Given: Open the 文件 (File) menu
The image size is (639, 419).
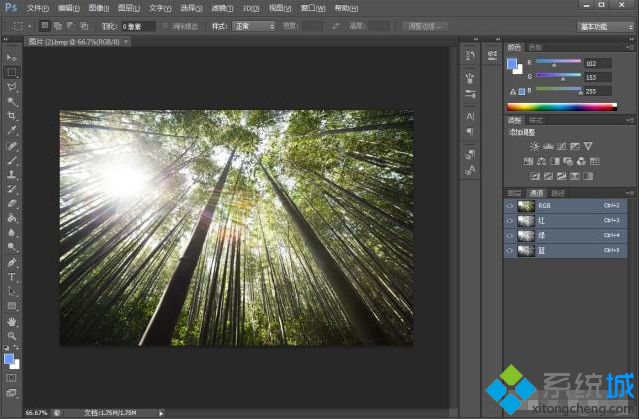Looking at the screenshot, I should (37, 8).
